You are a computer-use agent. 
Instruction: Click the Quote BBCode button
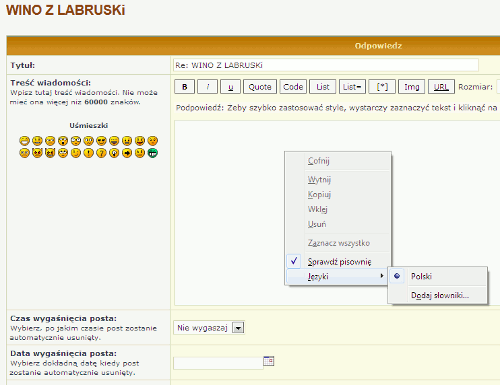[260, 87]
